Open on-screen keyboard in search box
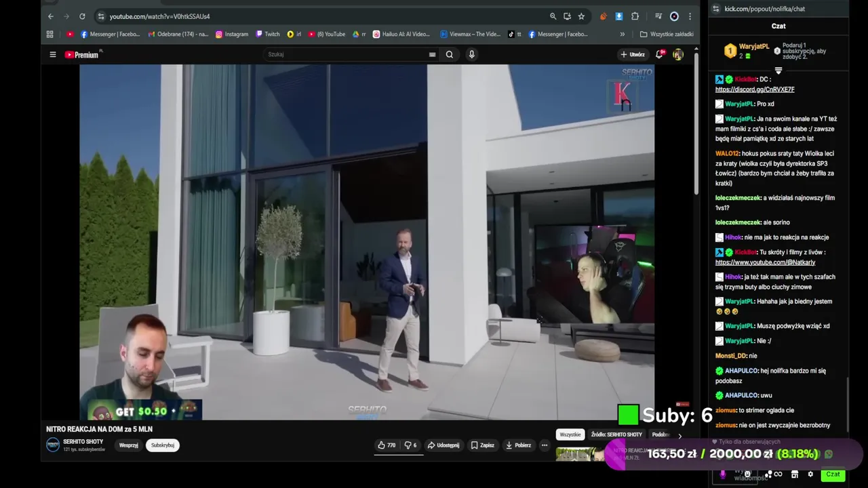The image size is (868, 488). coord(432,54)
